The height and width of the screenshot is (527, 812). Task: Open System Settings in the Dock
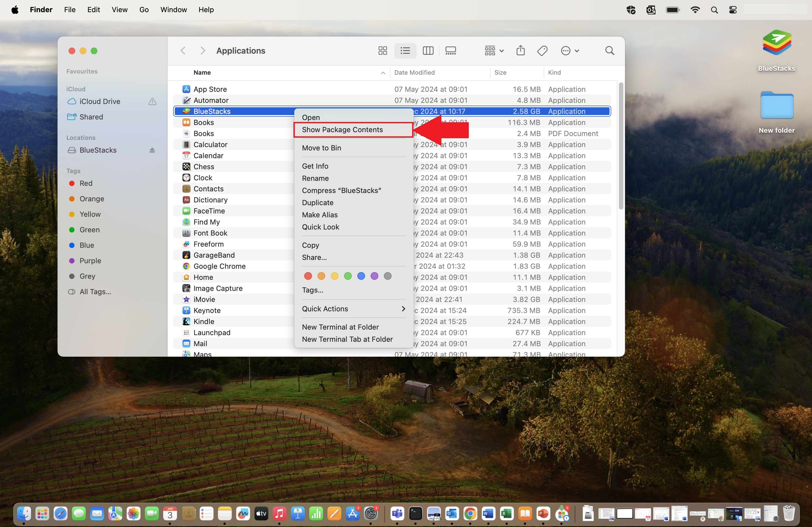[x=371, y=513]
